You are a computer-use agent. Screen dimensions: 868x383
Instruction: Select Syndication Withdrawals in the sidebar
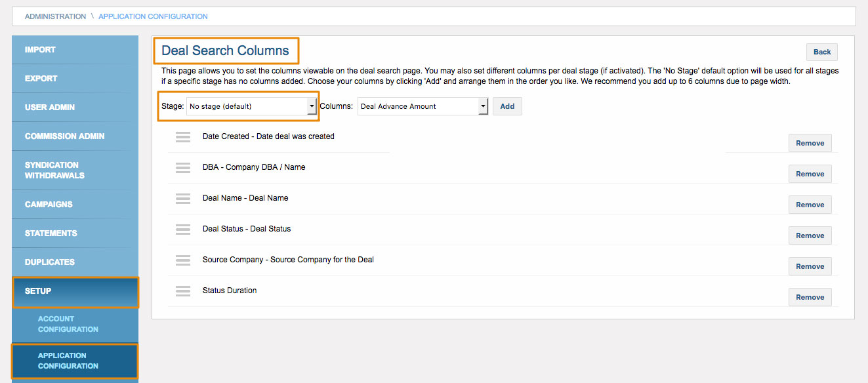coord(75,171)
